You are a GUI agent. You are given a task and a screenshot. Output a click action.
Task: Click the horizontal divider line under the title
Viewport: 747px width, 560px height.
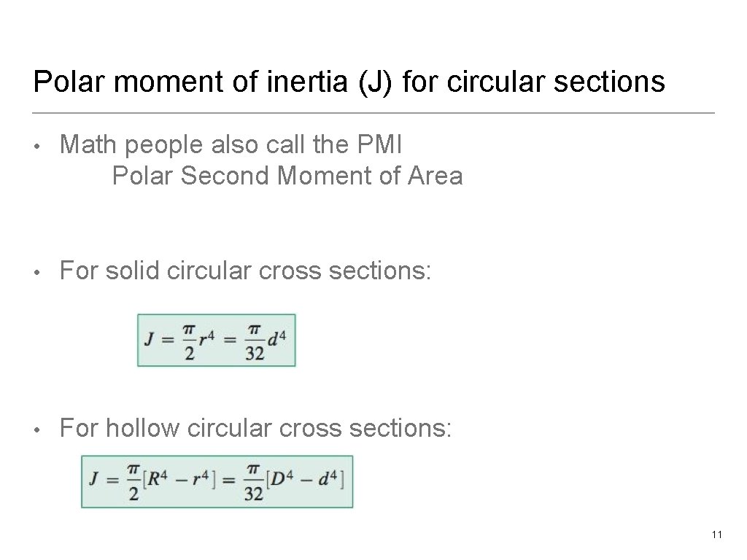(373, 113)
